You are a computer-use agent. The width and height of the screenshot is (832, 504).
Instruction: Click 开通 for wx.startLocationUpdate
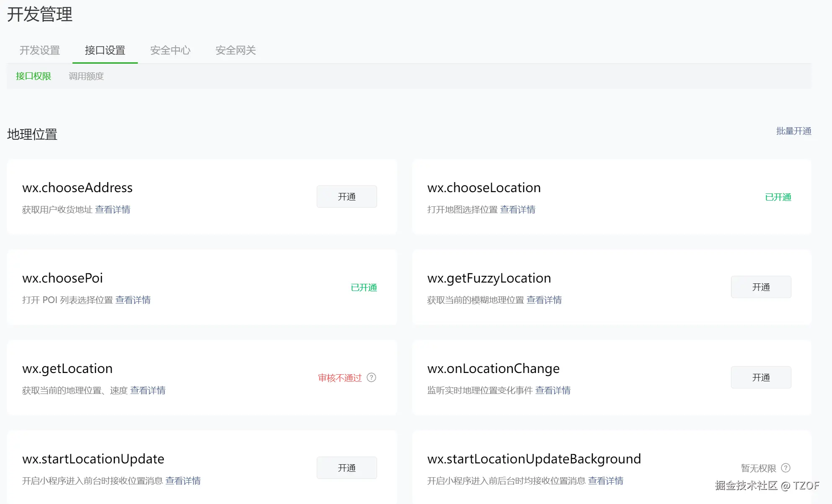pyautogui.click(x=346, y=468)
